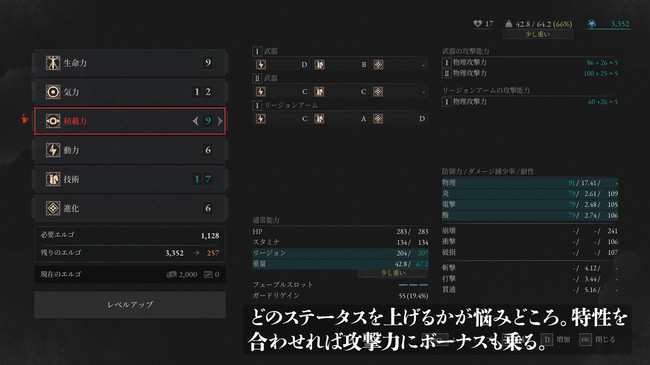The image size is (650, 365).
Task: Click the highlighted リージョン row 204 / 207
Action: 340,253
